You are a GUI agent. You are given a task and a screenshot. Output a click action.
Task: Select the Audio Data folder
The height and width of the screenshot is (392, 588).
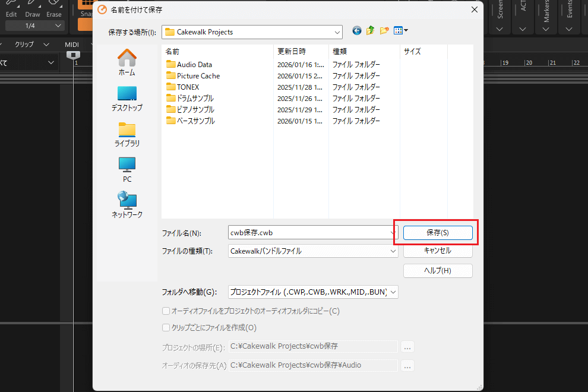point(194,65)
